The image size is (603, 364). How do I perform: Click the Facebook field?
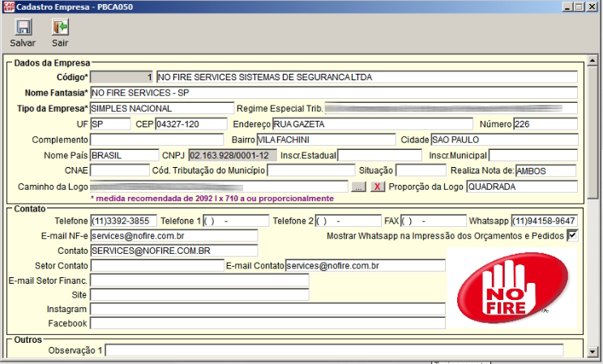point(267,323)
